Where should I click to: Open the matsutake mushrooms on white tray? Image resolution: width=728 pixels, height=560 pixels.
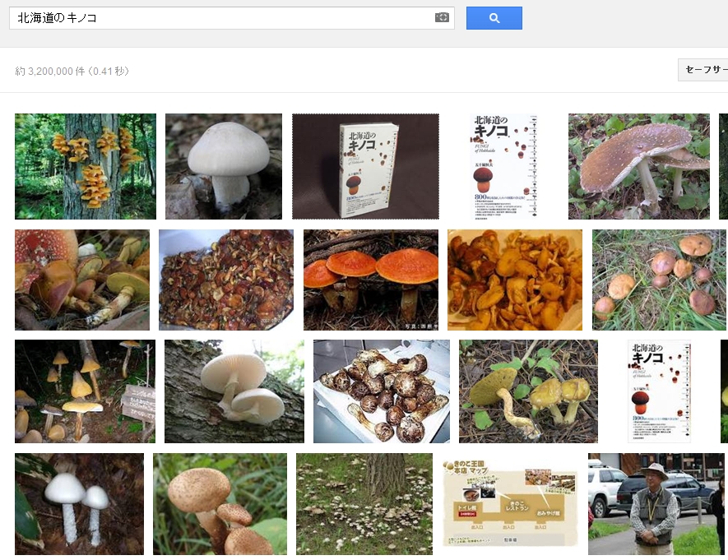point(382,391)
